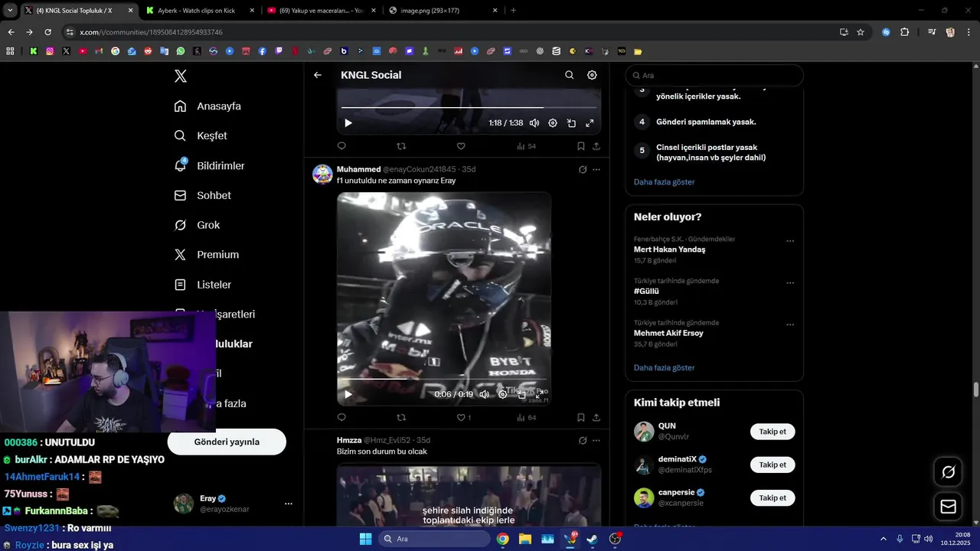Image resolution: width=980 pixels, height=551 pixels.
Task: Open options for Mert Hakan Yandaş trend
Action: pyautogui.click(x=790, y=241)
